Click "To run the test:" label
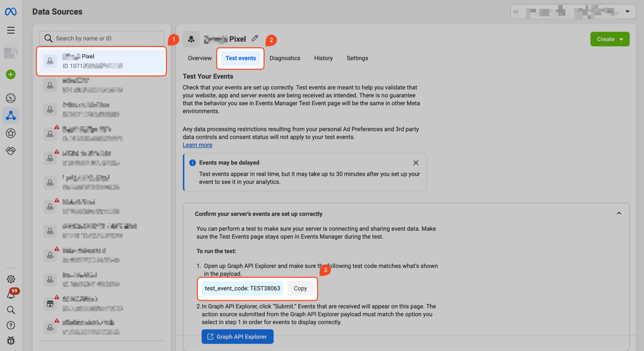The width and height of the screenshot is (644, 351). [216, 251]
